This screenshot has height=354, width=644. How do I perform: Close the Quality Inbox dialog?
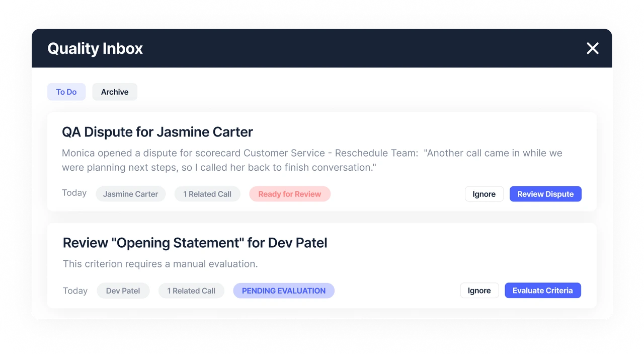[593, 48]
